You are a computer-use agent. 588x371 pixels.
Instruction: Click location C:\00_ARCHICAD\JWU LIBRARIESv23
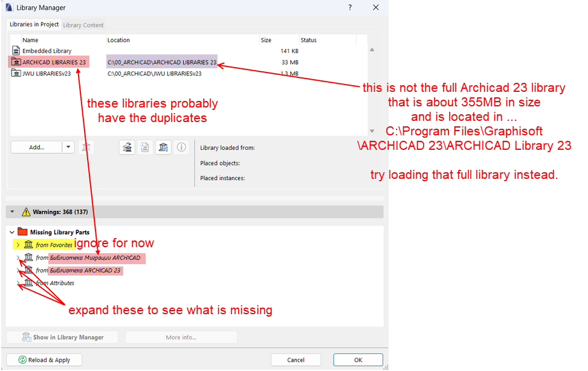click(155, 74)
